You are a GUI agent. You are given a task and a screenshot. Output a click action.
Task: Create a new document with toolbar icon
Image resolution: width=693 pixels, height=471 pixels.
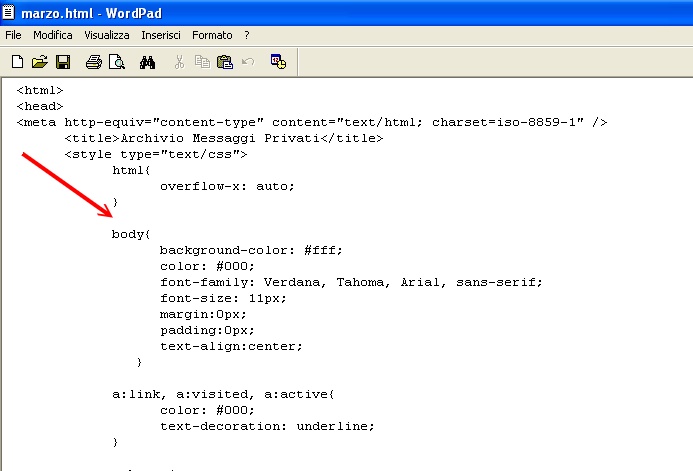(x=17, y=62)
